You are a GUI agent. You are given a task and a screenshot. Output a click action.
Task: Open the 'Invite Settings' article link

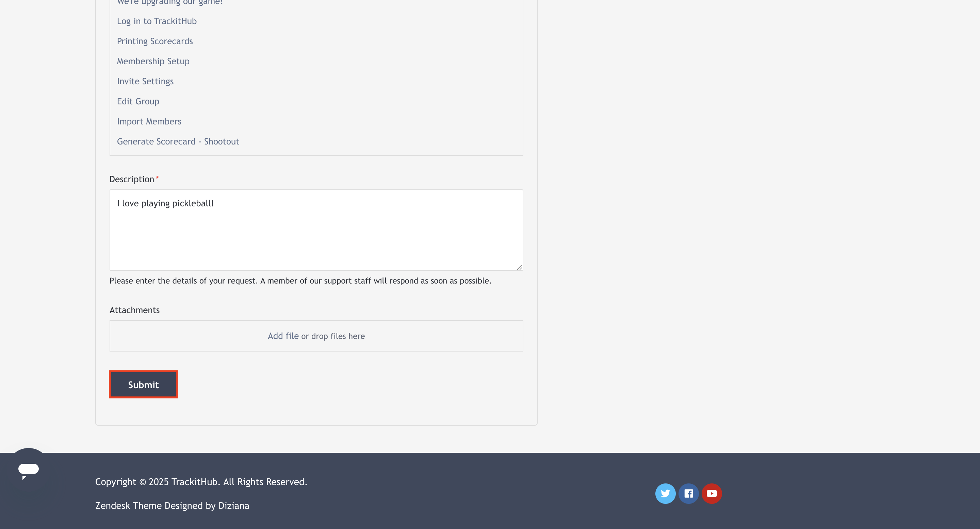coord(145,81)
